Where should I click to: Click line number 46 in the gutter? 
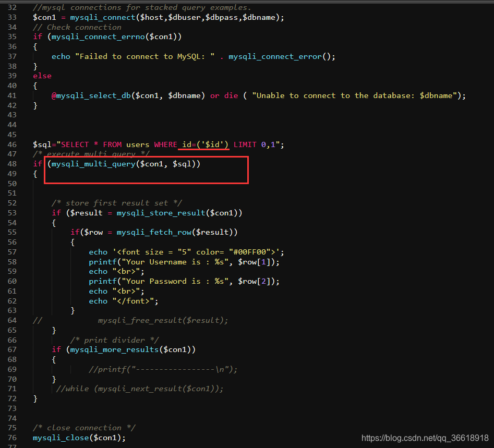tap(12, 144)
